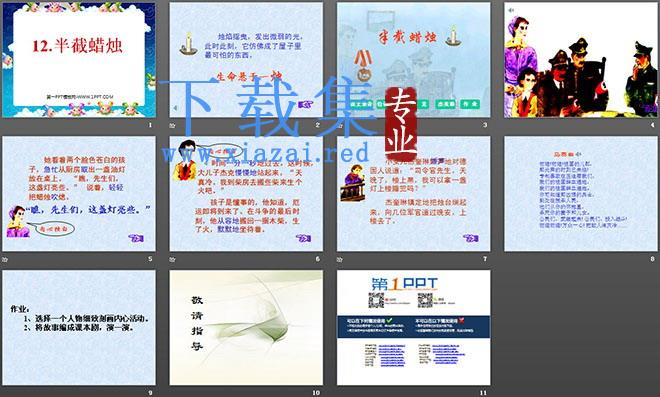
Task: Click the purple return arrow on slide 7
Action: (471, 238)
